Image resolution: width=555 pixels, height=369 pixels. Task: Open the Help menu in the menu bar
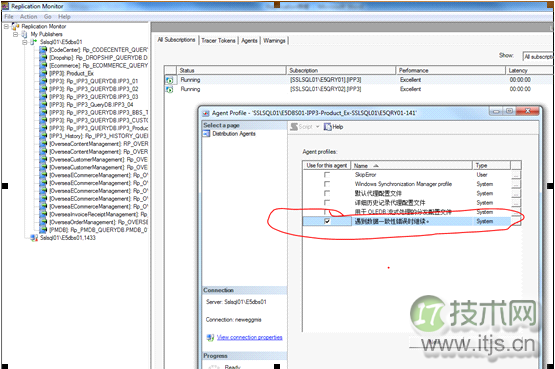click(x=64, y=17)
